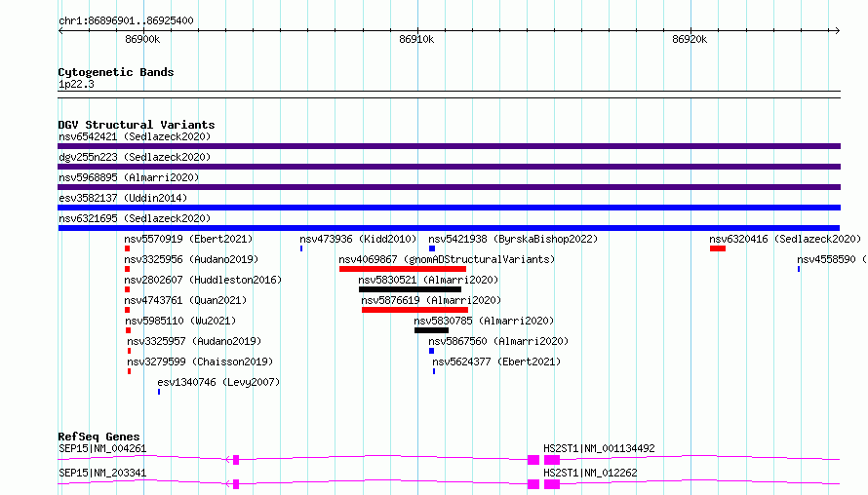
Task: Click the SEP15 NM_004261 magenta exon block
Action: click(x=236, y=460)
